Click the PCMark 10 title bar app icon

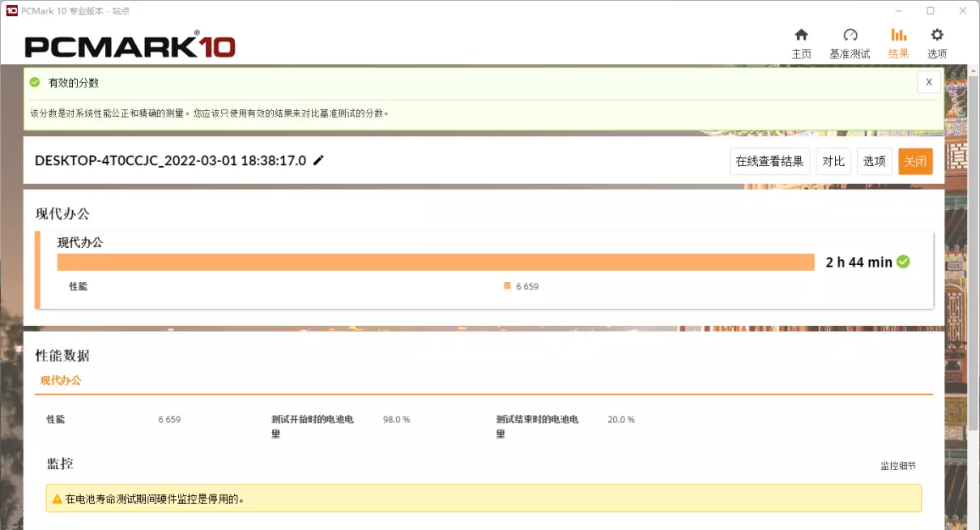pos(11,11)
